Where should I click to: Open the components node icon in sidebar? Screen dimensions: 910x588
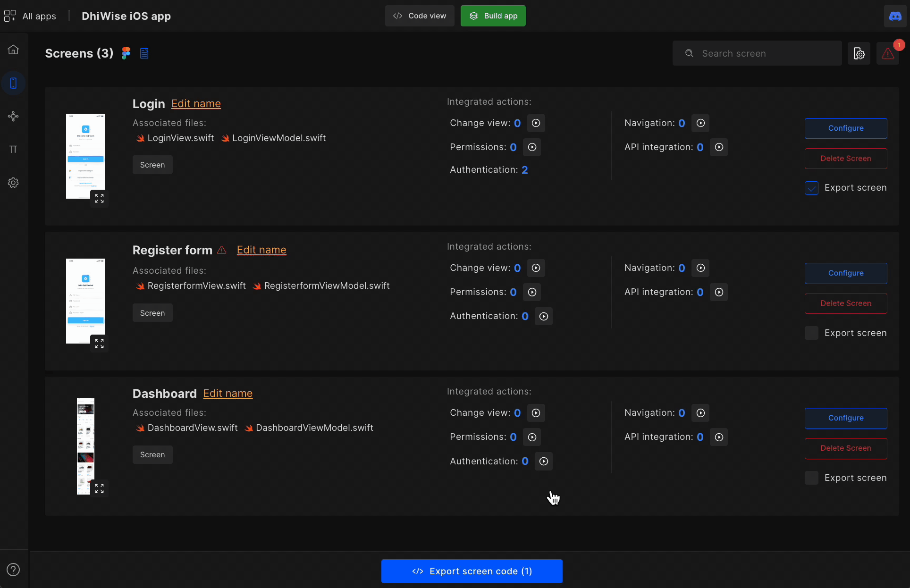click(13, 116)
